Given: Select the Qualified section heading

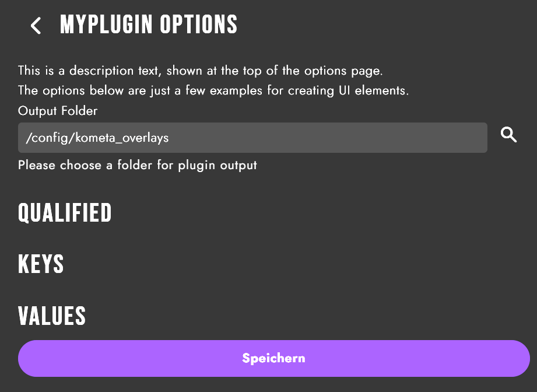Looking at the screenshot, I should click(x=65, y=213).
